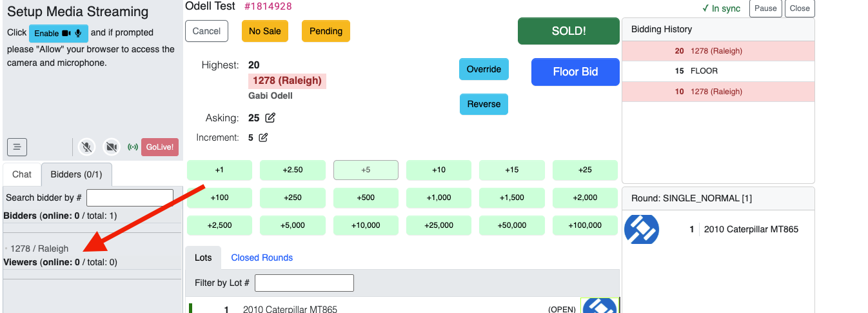868x313 pixels.
Task: Open the hamburger menu in media panel
Action: 17,147
